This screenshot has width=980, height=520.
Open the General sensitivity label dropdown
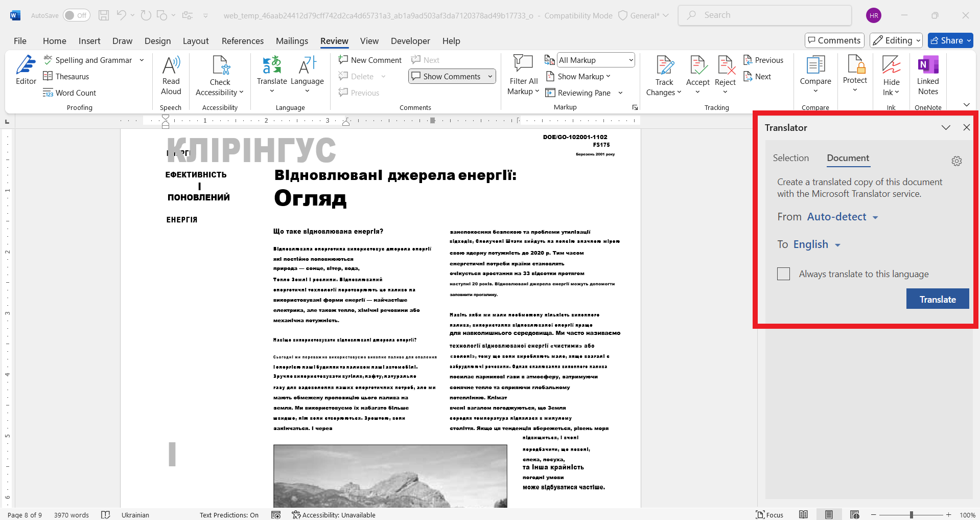point(644,15)
